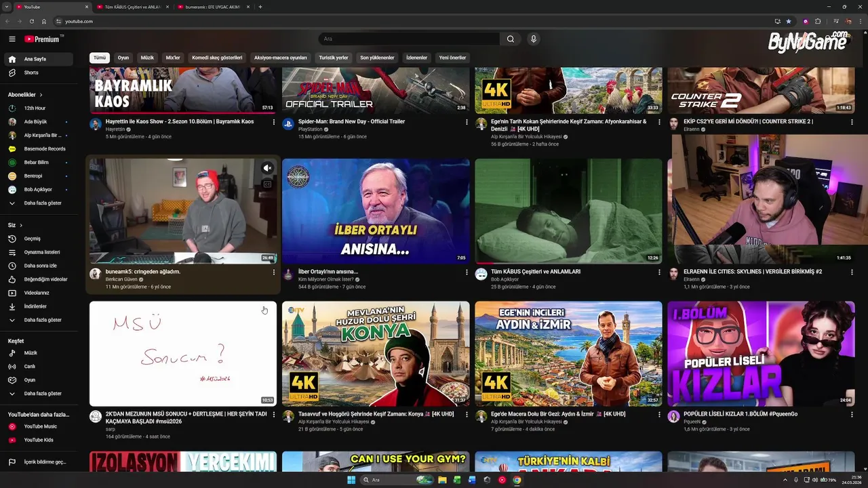Switch to bumeramk EFE UYGAC browser tab
868x488 pixels.
click(x=212, y=7)
